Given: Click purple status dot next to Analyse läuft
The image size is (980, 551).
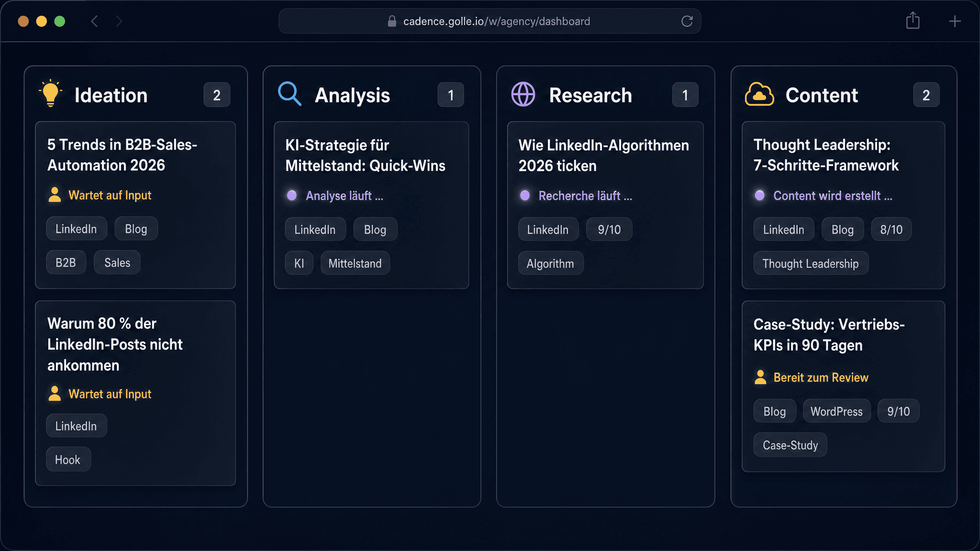Looking at the screenshot, I should click(x=291, y=196).
